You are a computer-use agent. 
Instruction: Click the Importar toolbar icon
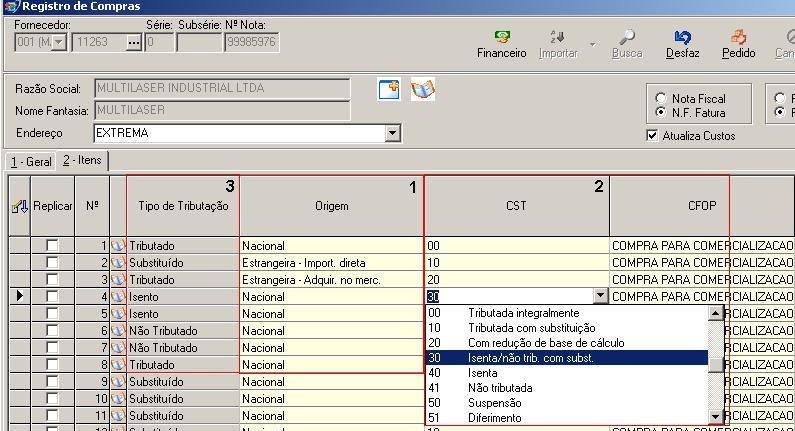(557, 40)
